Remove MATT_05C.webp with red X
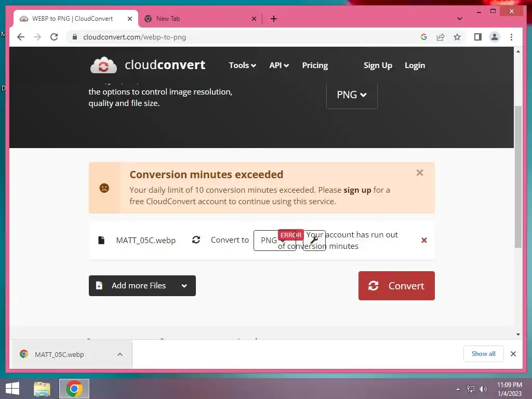Screen dimensions: 532x399 (424, 240)
